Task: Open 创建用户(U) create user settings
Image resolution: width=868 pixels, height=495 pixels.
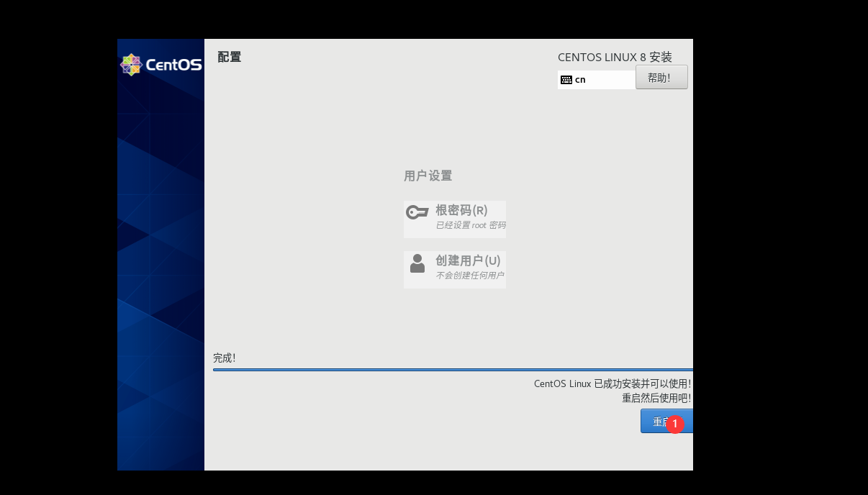Action: click(455, 270)
